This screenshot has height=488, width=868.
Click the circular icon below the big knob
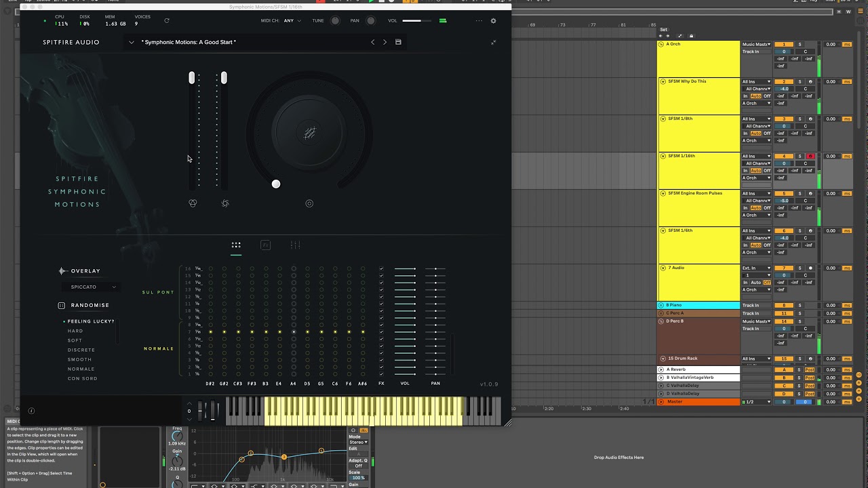pyautogui.click(x=309, y=203)
